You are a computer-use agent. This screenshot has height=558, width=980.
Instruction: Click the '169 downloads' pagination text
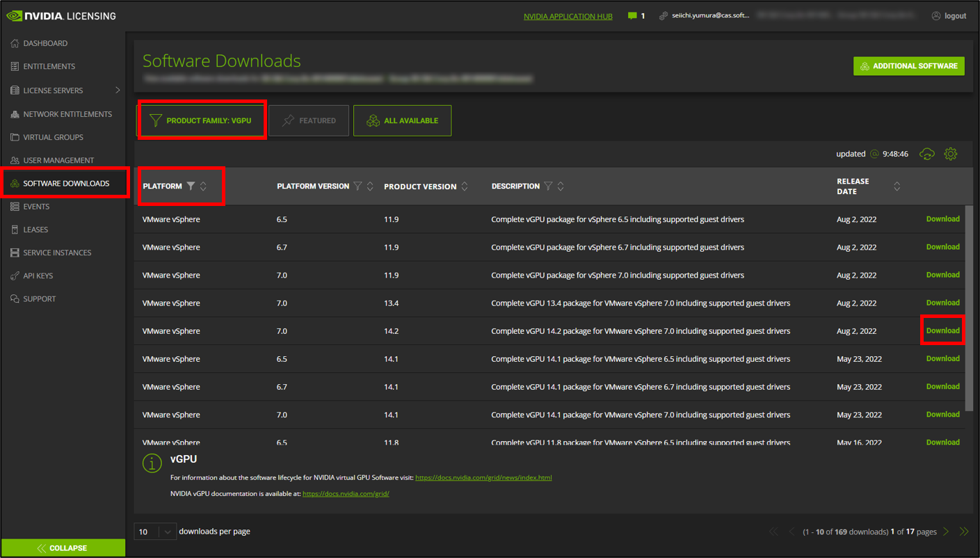pyautogui.click(x=862, y=532)
